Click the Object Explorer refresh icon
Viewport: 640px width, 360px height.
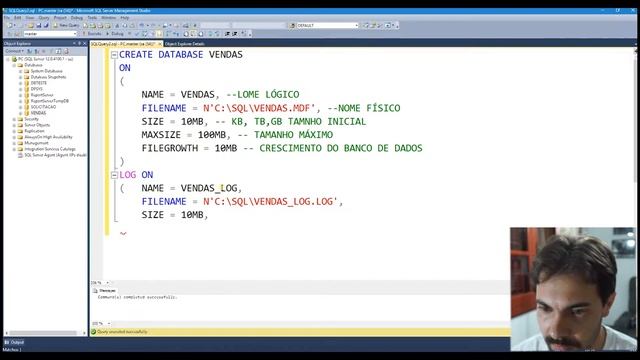coord(58,51)
